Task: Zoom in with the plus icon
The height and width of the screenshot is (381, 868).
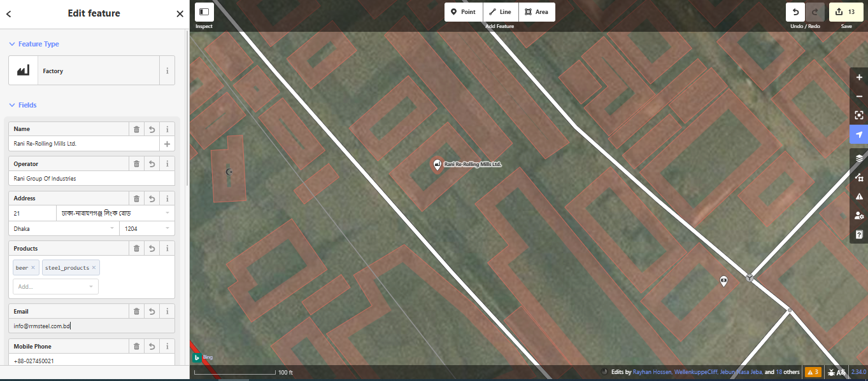Action: coord(859,78)
